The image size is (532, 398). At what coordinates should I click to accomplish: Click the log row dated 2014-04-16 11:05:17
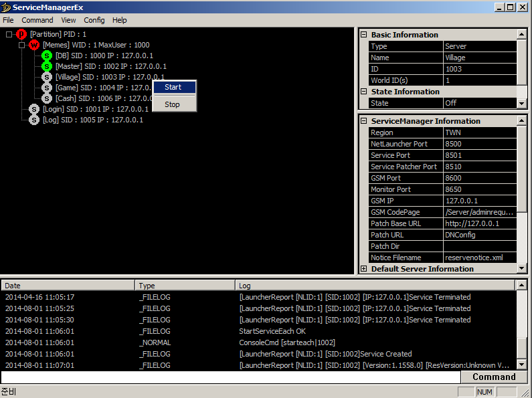(x=258, y=297)
